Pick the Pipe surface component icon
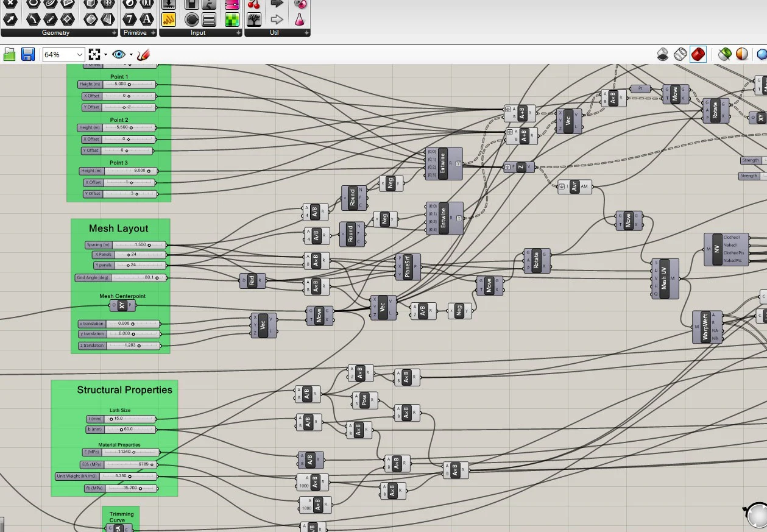 click(x=90, y=20)
